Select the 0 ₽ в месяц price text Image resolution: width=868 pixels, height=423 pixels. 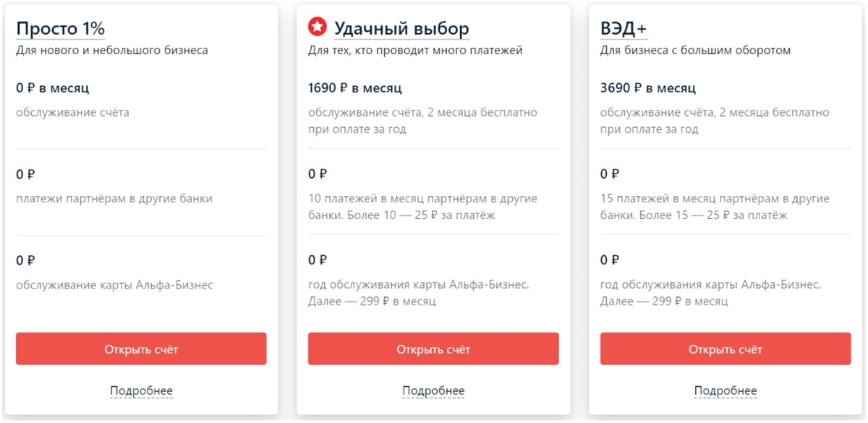[x=53, y=88]
